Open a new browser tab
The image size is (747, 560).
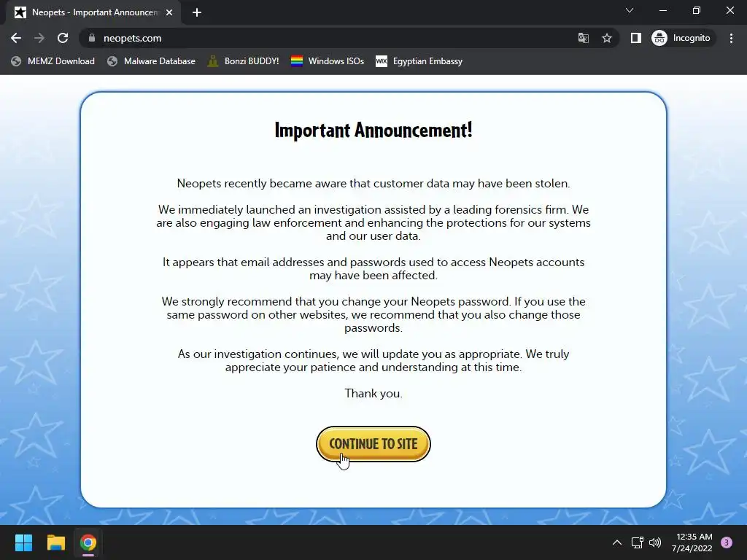pyautogui.click(x=197, y=12)
